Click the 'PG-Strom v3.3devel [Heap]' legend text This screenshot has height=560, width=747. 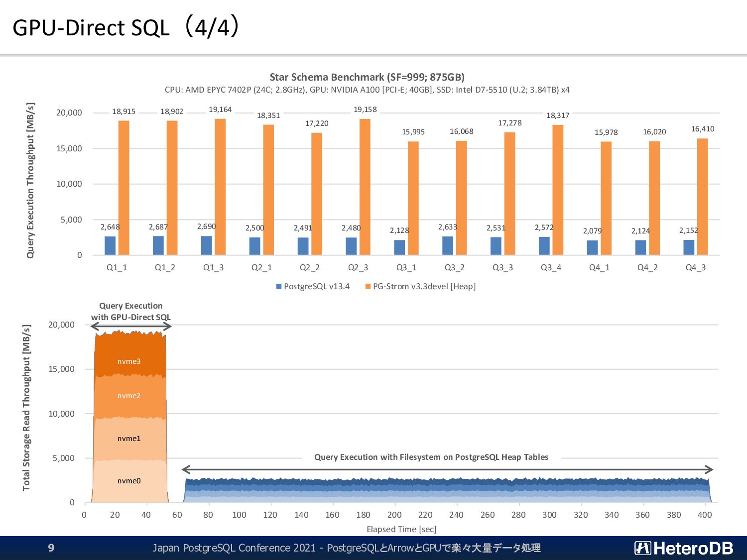[x=424, y=287]
